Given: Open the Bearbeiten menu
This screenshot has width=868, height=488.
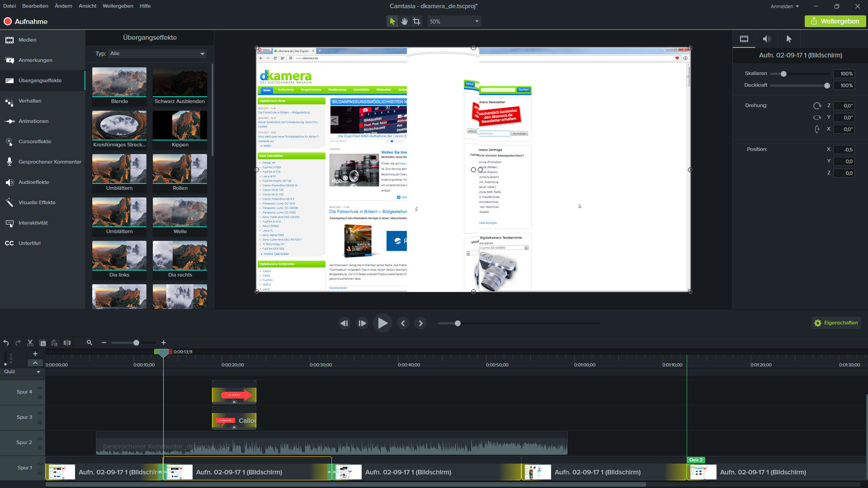Looking at the screenshot, I should point(35,6).
